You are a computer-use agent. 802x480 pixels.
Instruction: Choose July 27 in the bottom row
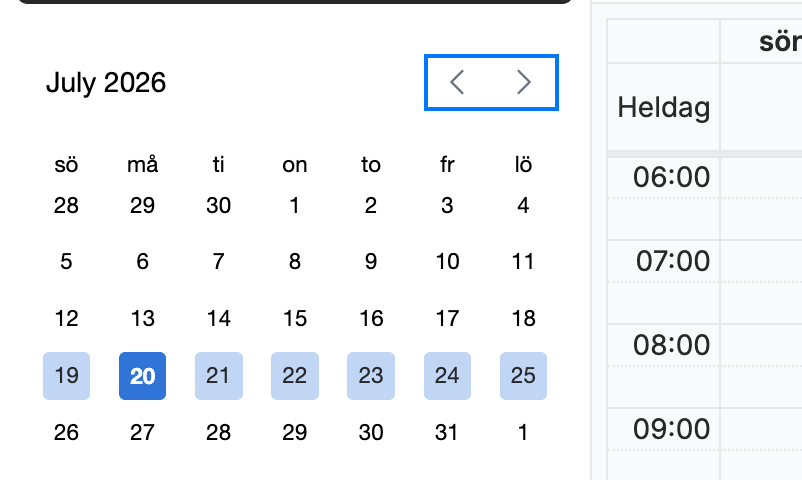point(142,432)
